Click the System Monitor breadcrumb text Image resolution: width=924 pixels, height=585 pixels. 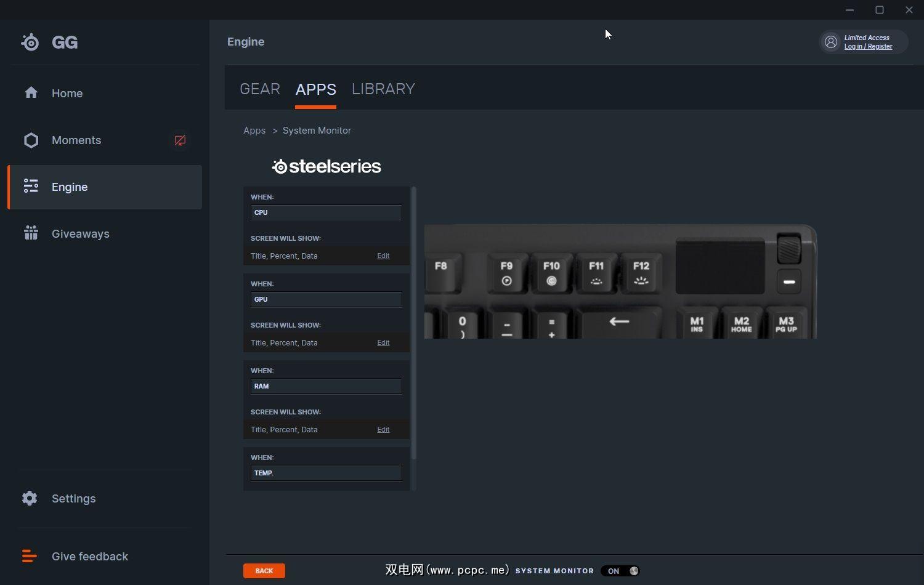[317, 131]
